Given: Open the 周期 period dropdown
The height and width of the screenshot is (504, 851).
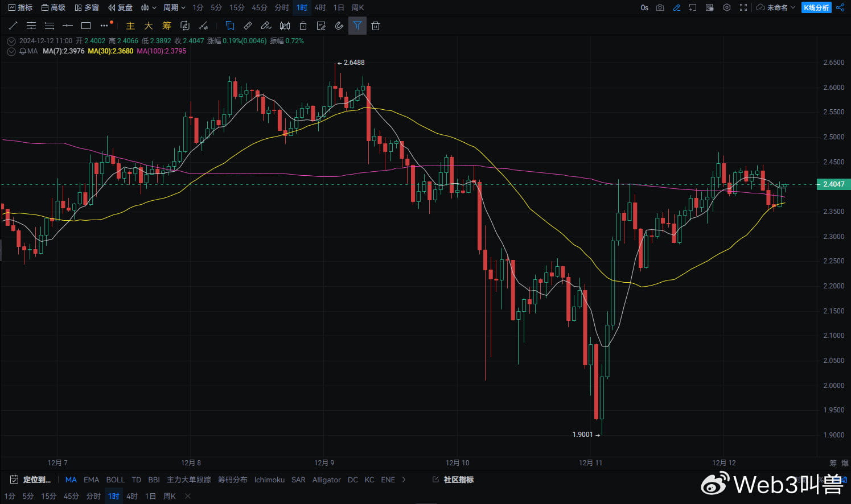Looking at the screenshot, I should coord(174,7).
